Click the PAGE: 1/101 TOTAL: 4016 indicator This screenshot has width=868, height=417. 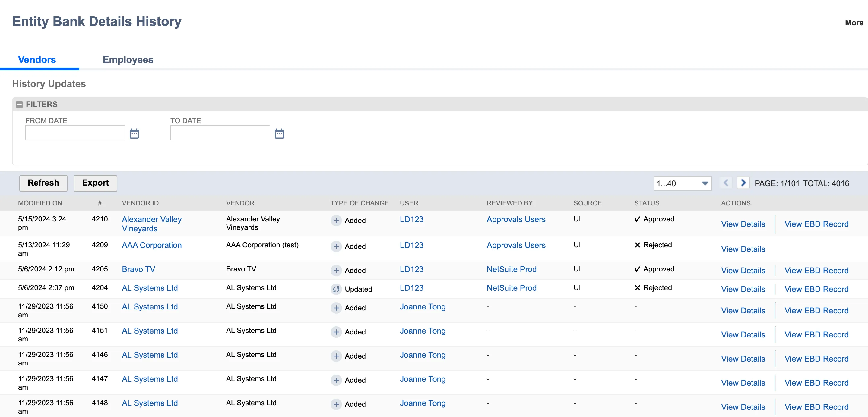pyautogui.click(x=802, y=183)
